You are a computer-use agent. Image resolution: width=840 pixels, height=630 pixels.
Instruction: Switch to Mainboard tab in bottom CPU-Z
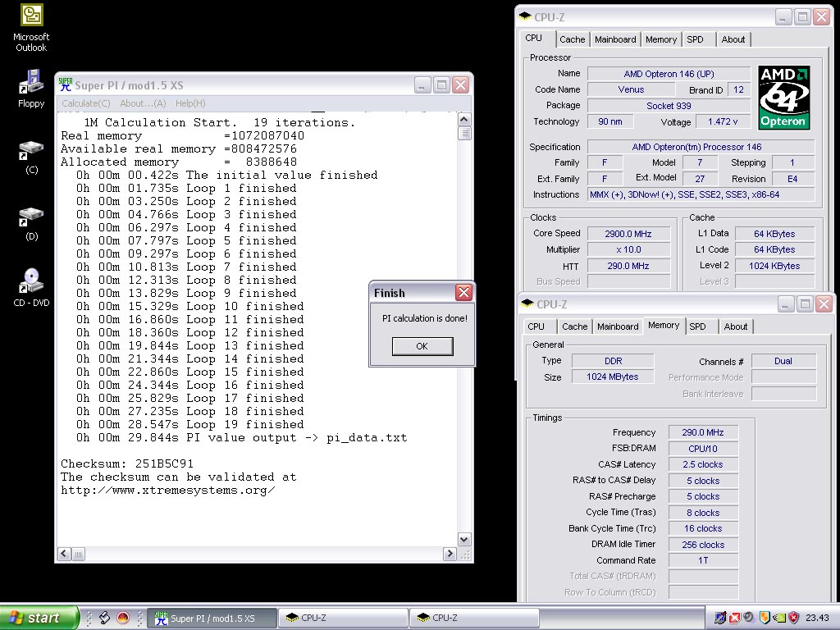618,326
